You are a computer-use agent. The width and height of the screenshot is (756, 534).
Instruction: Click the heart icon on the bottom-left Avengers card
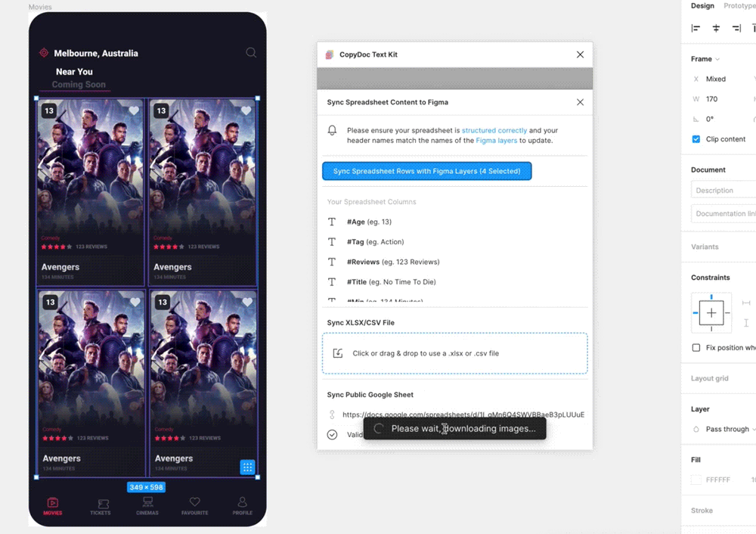[135, 302]
